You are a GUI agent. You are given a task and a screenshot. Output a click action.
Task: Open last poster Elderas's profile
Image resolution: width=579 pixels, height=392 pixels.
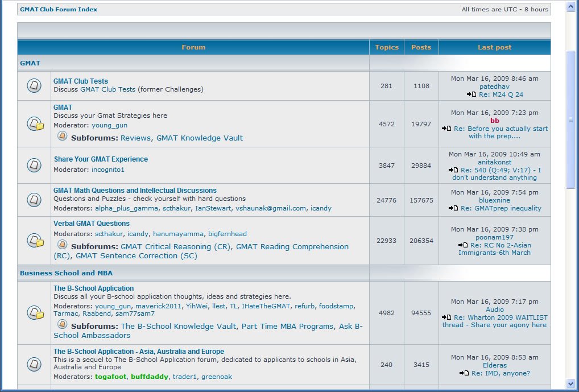pyautogui.click(x=495, y=365)
